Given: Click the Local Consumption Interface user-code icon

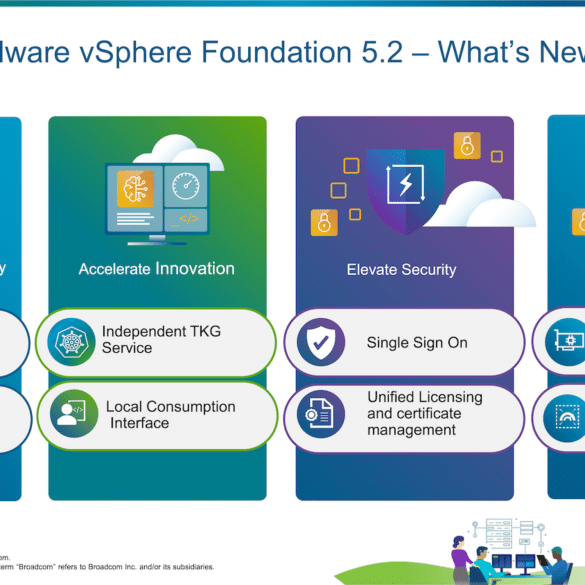Looking at the screenshot, I should (74, 413).
